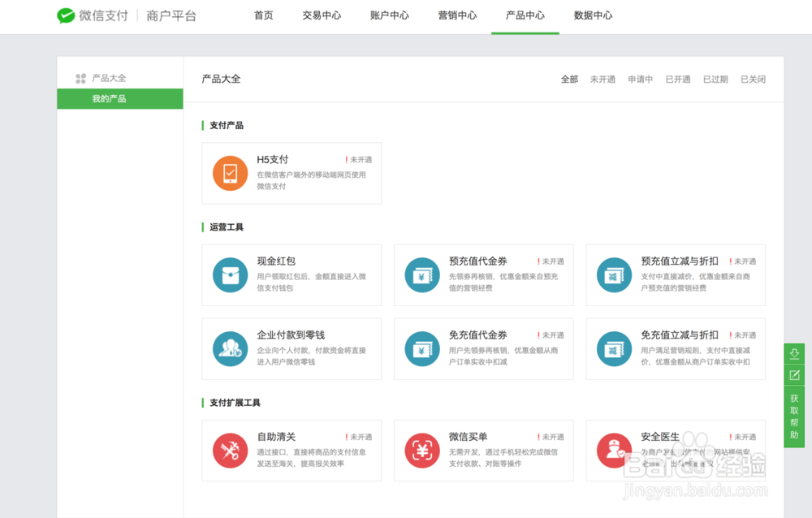812x518 pixels.
Task: Select the H5支付 phone icon
Action: 230,174
